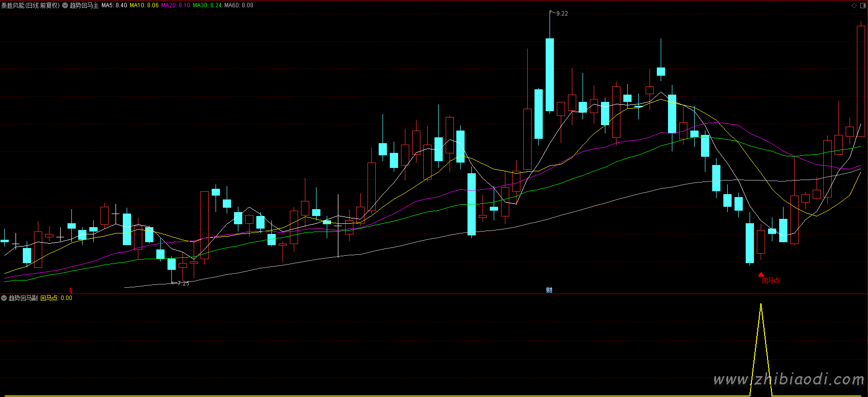Click the yellow 回马点: 0.00 value label
This screenshot has height=397, width=868.
(56, 298)
